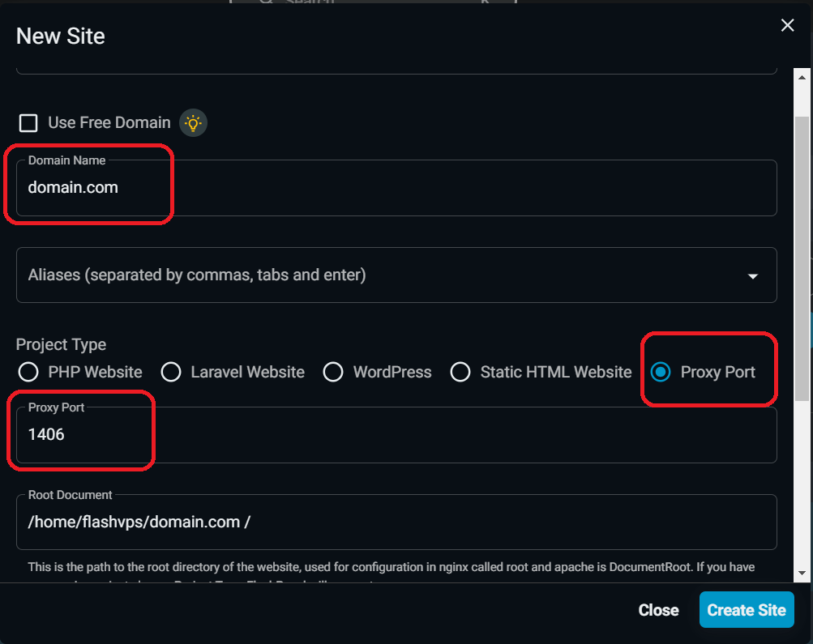Enable the Use Free Domain checkbox
The height and width of the screenshot is (644, 813).
(x=28, y=123)
